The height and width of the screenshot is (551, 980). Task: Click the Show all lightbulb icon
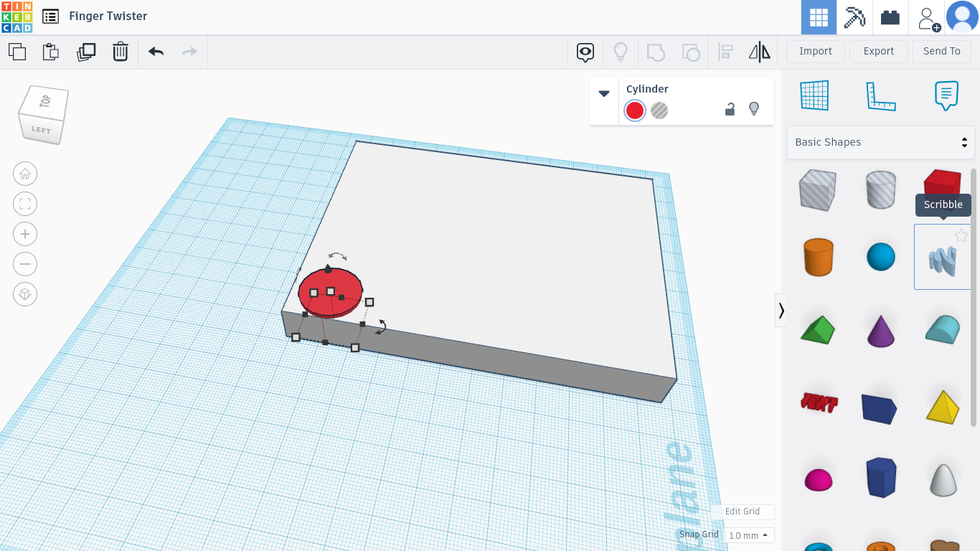click(621, 52)
